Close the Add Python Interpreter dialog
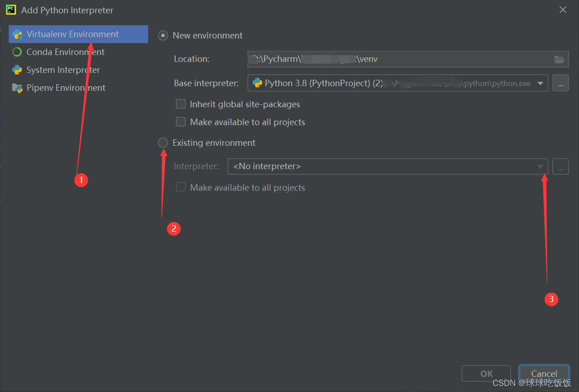 pos(563,10)
